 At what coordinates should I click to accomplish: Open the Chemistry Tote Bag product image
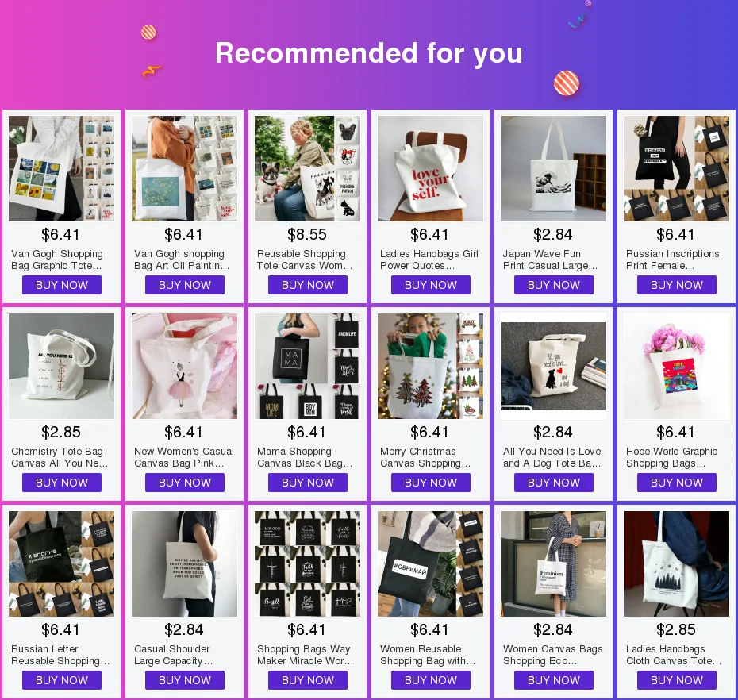(x=61, y=366)
